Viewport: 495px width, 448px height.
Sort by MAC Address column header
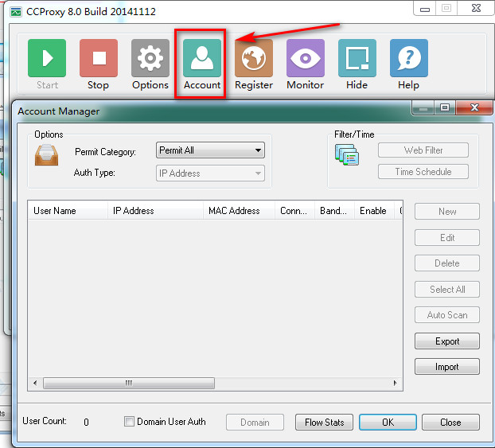tap(239, 211)
